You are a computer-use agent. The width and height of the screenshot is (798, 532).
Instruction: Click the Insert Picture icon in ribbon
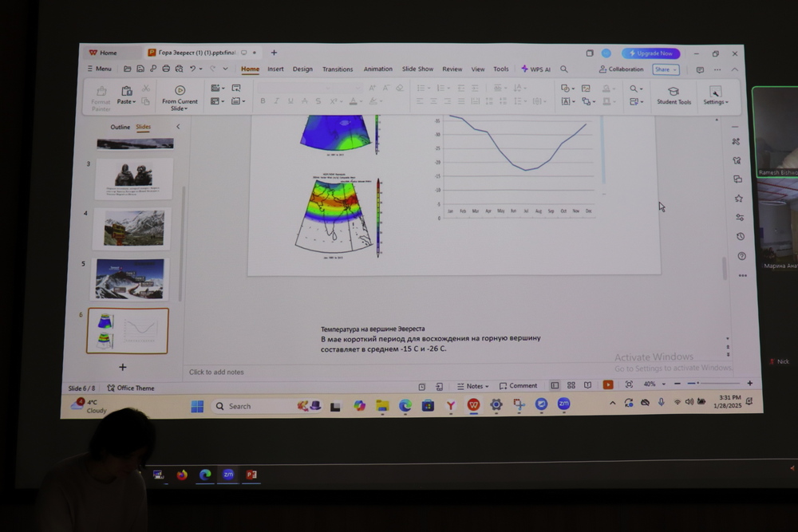tap(586, 89)
